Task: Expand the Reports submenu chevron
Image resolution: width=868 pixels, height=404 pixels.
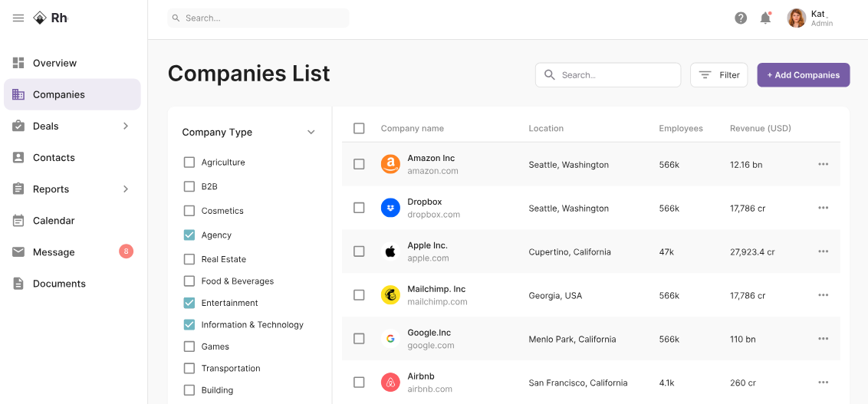Action: tap(126, 189)
